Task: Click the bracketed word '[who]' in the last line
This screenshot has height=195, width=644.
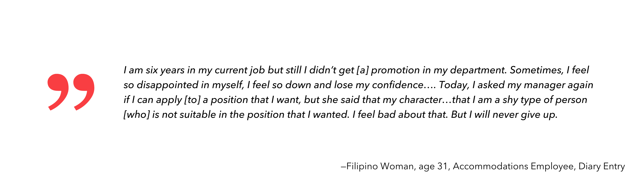Action: point(136,115)
